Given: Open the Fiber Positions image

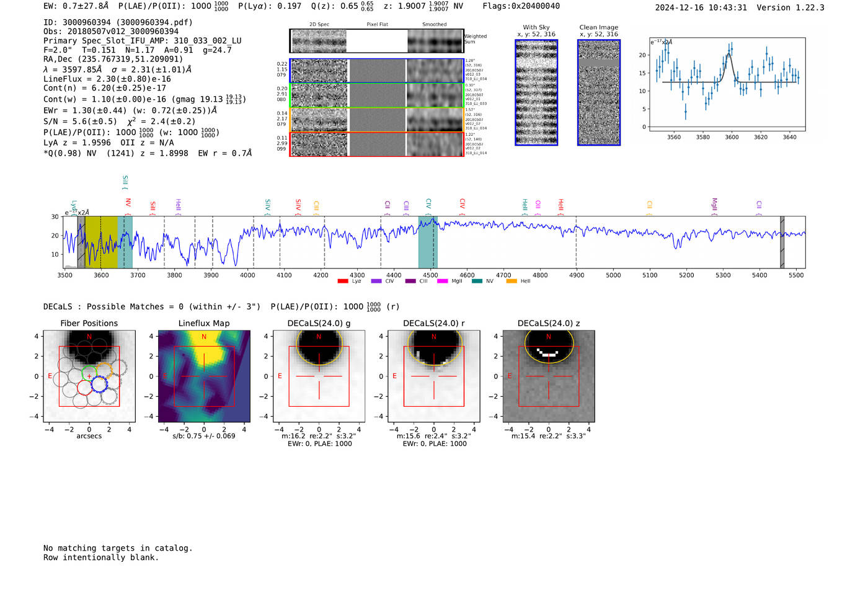Looking at the screenshot, I should tap(89, 376).
